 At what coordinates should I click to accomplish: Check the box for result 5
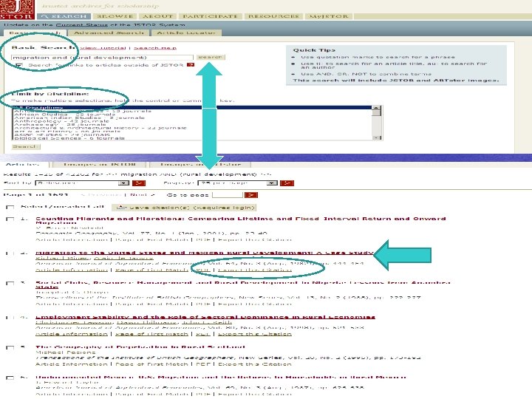click(10, 348)
